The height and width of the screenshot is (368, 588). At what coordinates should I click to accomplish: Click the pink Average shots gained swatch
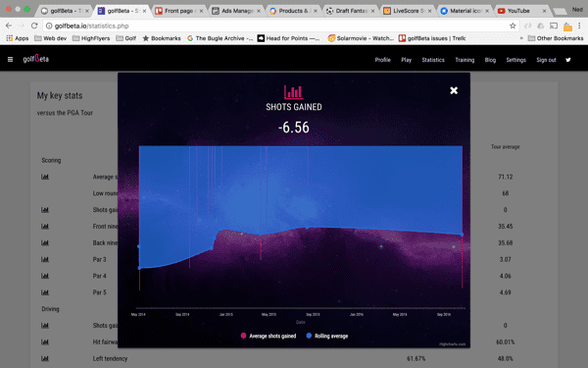243,336
